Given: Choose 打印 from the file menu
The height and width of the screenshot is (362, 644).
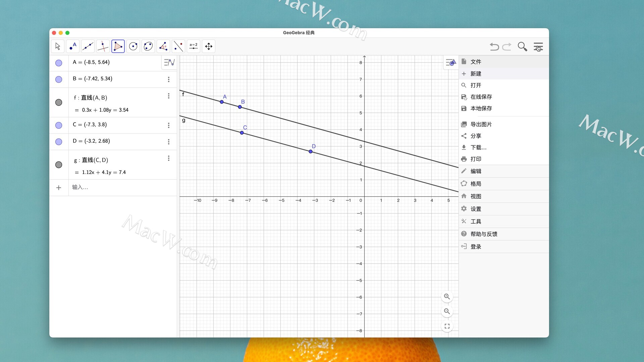Looking at the screenshot, I should click(x=504, y=159).
